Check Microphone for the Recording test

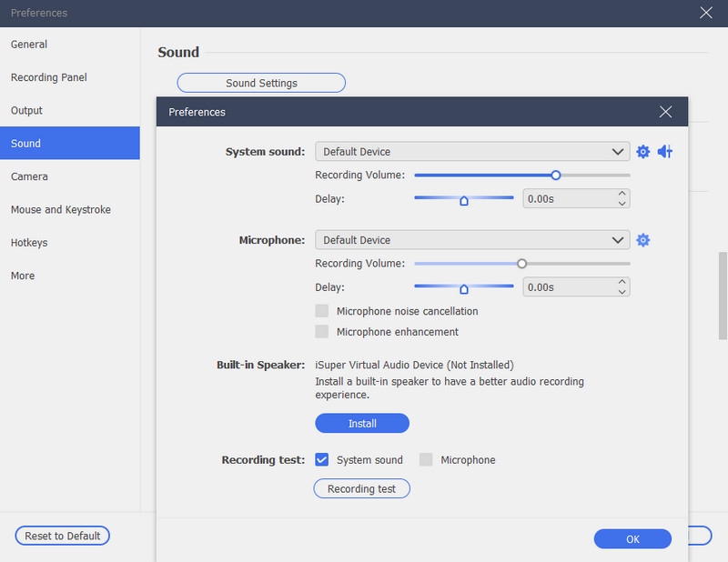426,459
